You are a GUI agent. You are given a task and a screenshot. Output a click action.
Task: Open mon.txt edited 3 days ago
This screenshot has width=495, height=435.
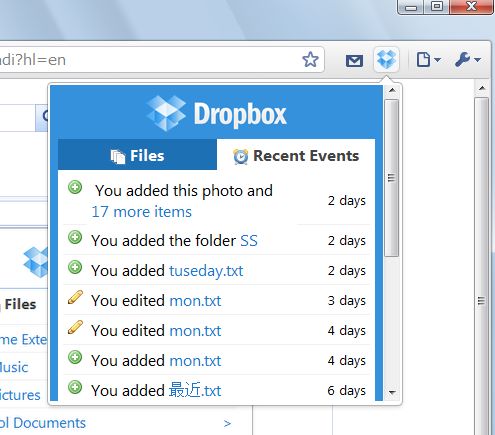pyautogui.click(x=195, y=301)
